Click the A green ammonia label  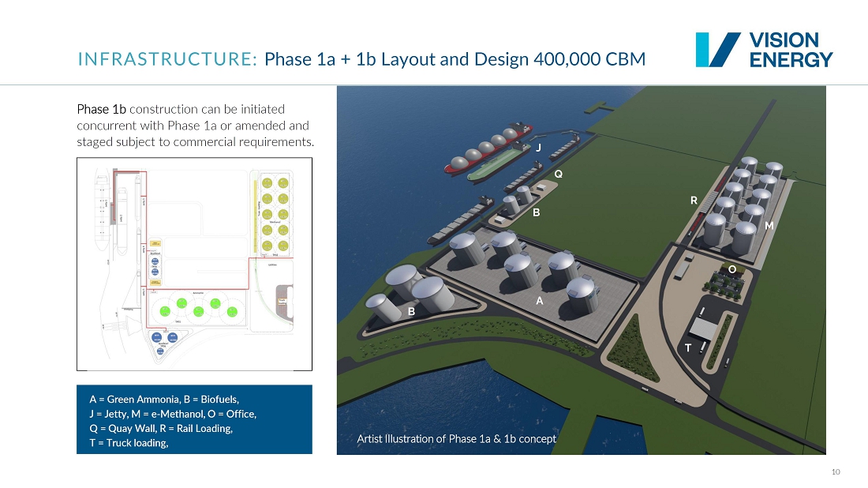click(x=540, y=300)
